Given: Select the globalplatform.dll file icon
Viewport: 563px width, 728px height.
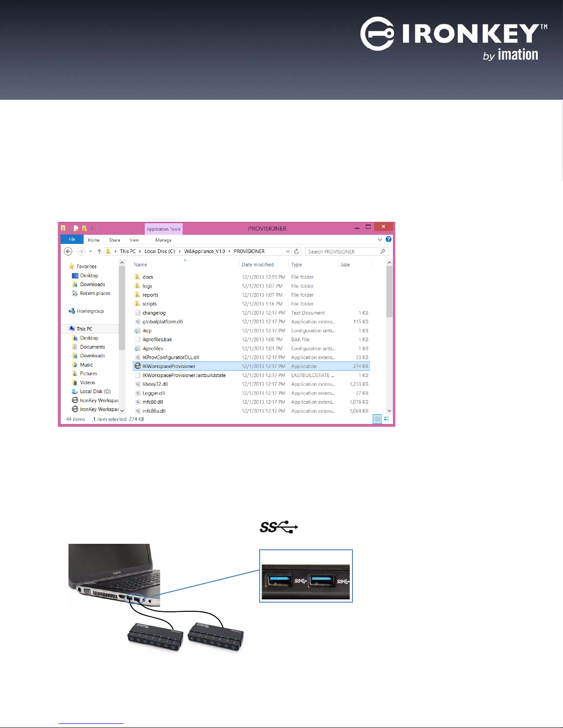Looking at the screenshot, I should coord(137,322).
